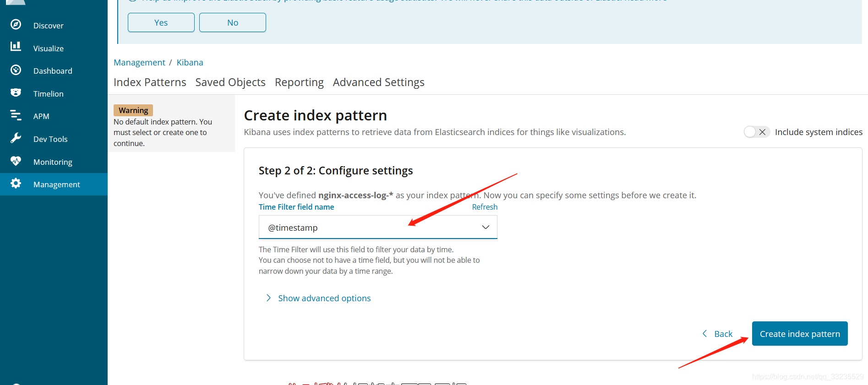Click the Include system indices label
Viewport: 868px width, 385px height.
[x=819, y=132]
